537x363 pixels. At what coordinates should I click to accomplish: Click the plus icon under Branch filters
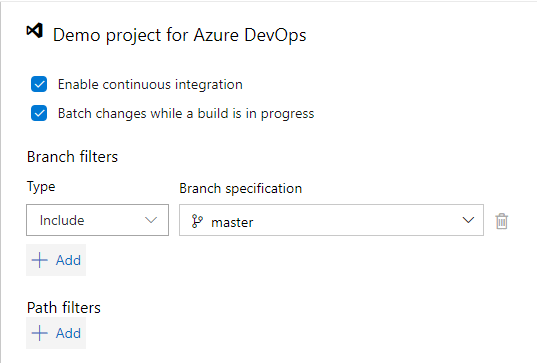tap(40, 260)
